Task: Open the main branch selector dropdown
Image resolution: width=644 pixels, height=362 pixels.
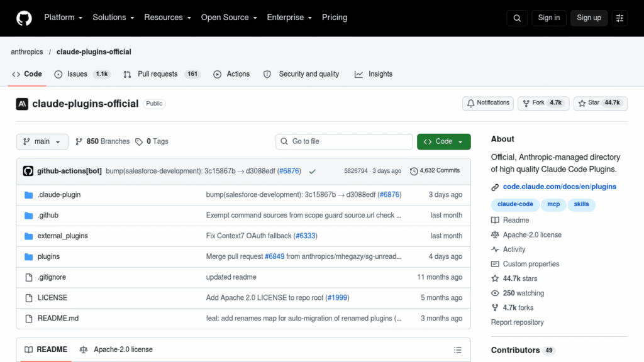Action: (42, 141)
